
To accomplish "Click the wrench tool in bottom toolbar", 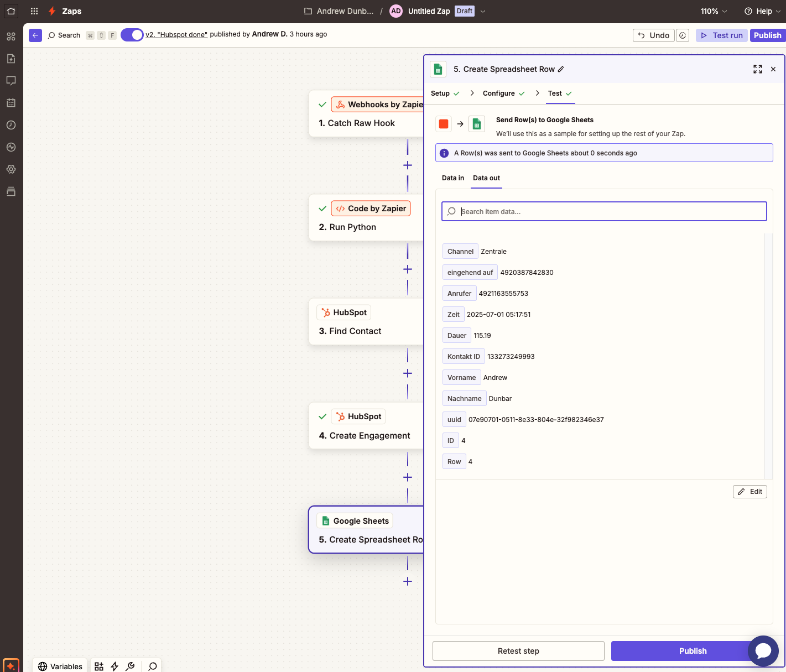I will pyautogui.click(x=130, y=666).
